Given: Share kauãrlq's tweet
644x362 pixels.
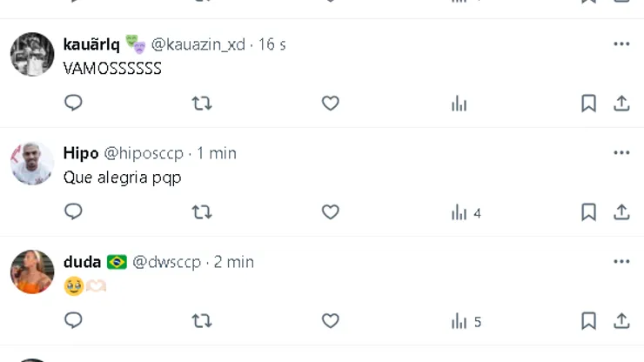Looking at the screenshot, I should [621, 104].
